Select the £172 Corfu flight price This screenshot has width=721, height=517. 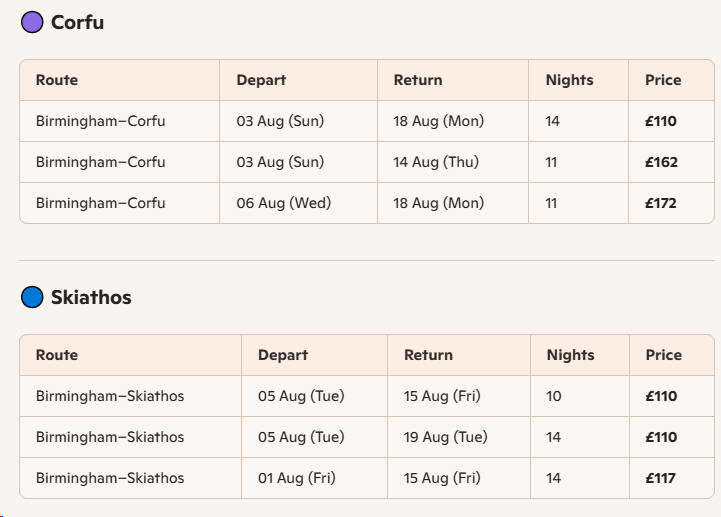point(661,203)
